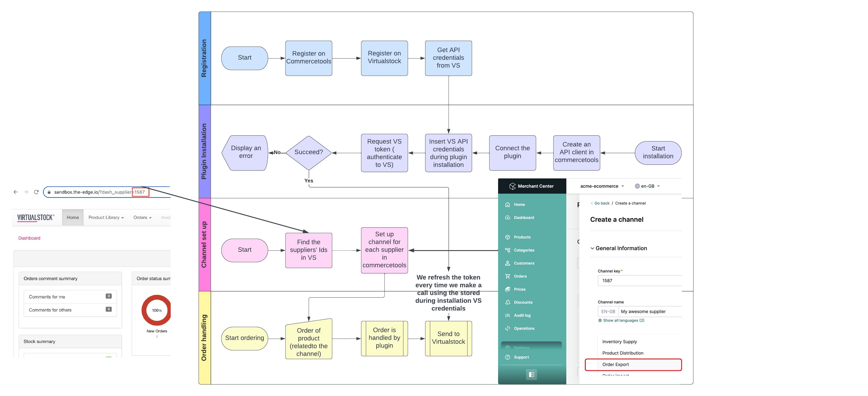Viewport: 868px width, 396px height.
Task: Open Products menu item in Merchant Center
Action: (522, 237)
